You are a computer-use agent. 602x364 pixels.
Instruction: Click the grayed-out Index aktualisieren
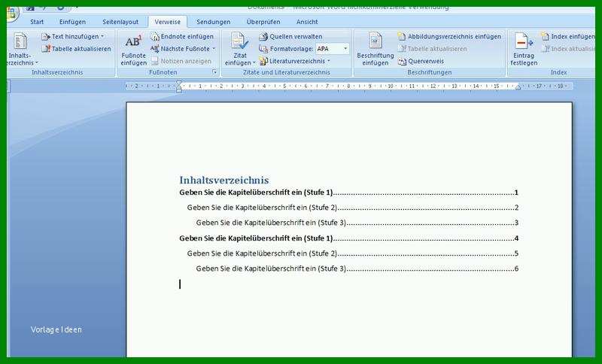coord(568,49)
